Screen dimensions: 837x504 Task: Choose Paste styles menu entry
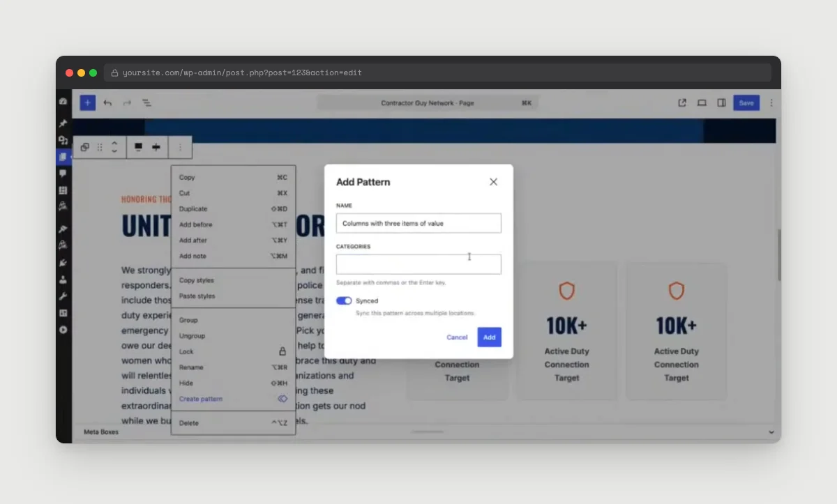[234, 296]
